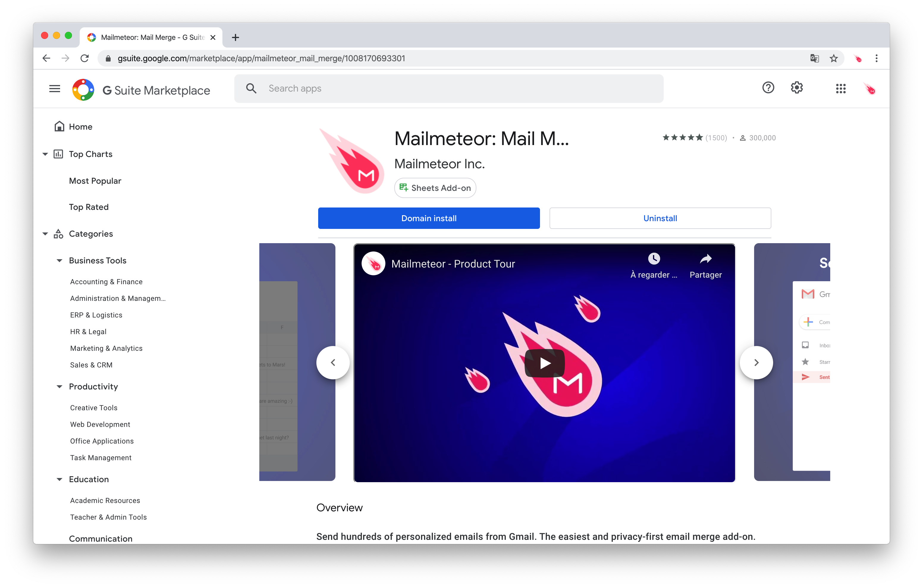Open the hamburger main menu

coord(55,89)
